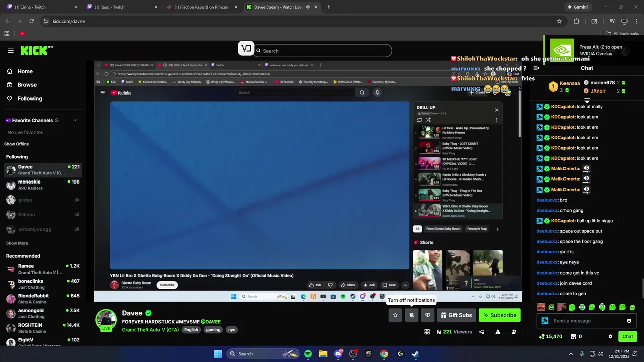Screen dimensions: 644x362
Task: Switch to the Cinna - Twitch tab
Action: [42, 7]
